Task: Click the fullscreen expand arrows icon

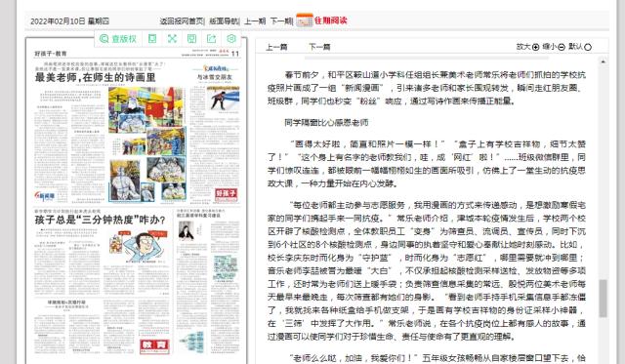Action: click(x=172, y=39)
